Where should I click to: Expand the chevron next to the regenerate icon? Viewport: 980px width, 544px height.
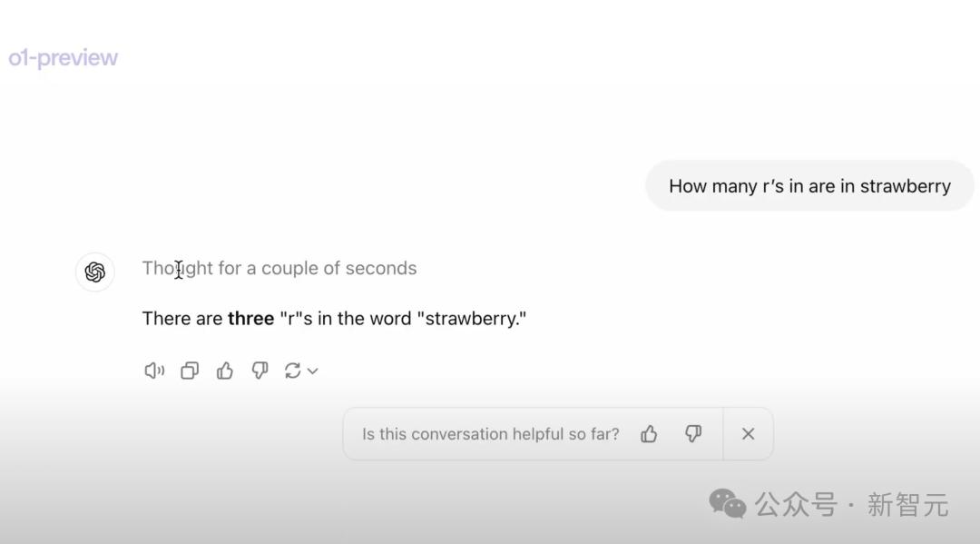click(313, 371)
